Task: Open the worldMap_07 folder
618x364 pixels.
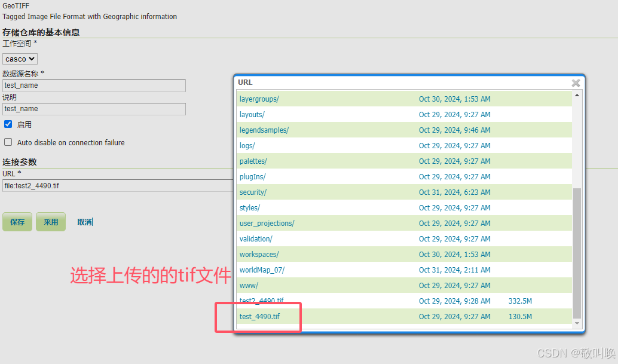Action: (261, 270)
